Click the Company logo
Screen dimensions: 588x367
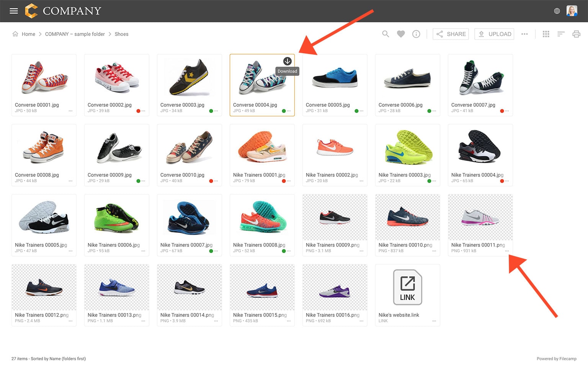(x=63, y=11)
